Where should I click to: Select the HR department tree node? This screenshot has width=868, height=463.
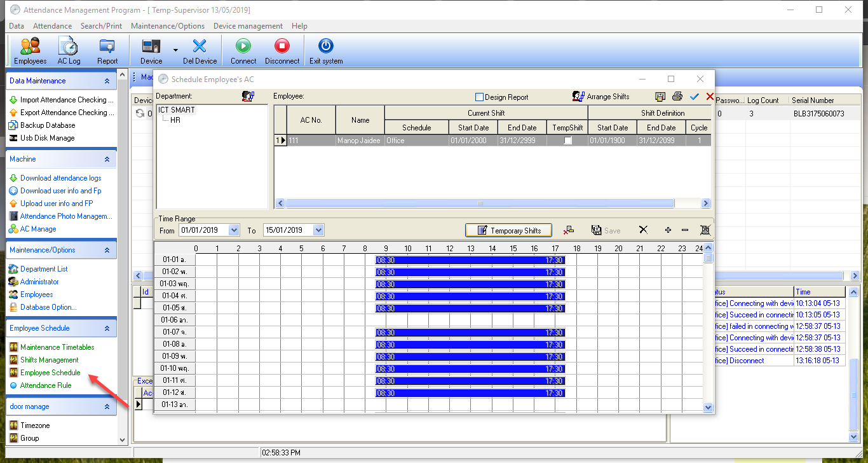(175, 120)
